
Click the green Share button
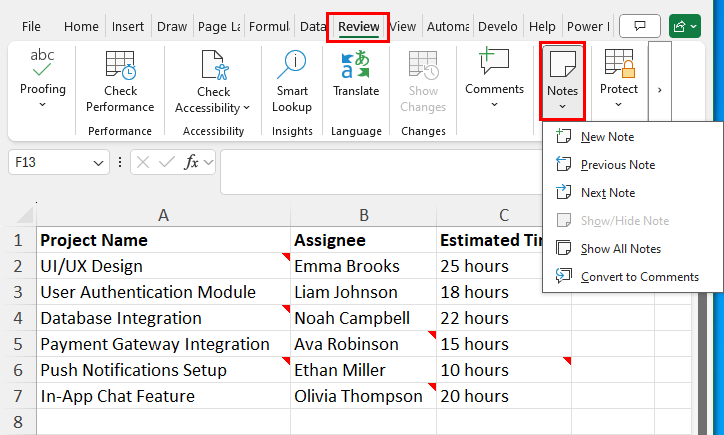click(685, 26)
